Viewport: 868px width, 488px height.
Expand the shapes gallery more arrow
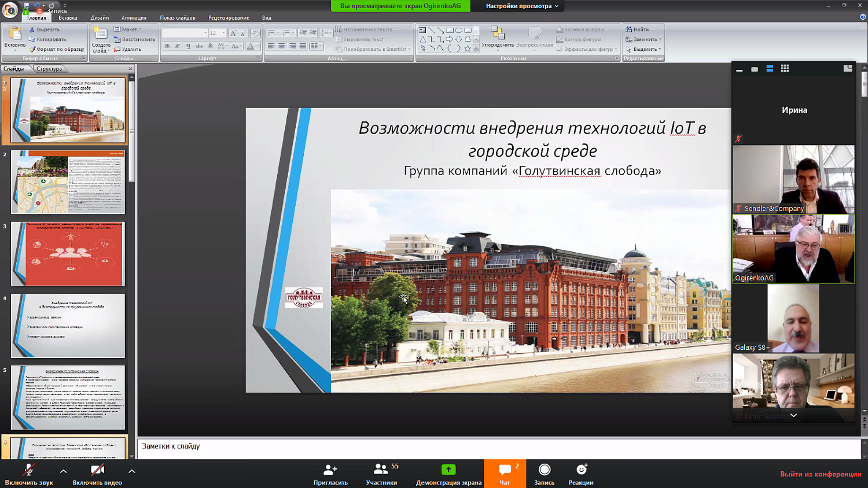pyautogui.click(x=476, y=49)
